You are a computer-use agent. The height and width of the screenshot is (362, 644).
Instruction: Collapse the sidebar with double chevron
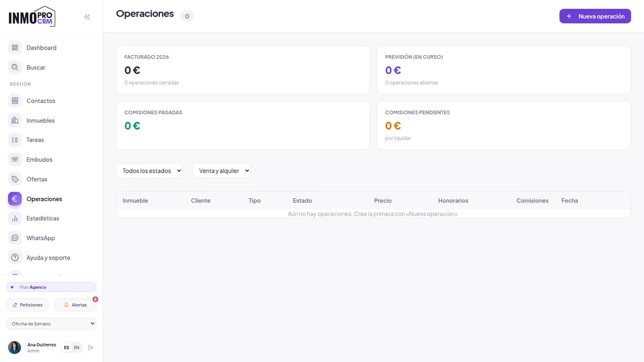point(87,17)
